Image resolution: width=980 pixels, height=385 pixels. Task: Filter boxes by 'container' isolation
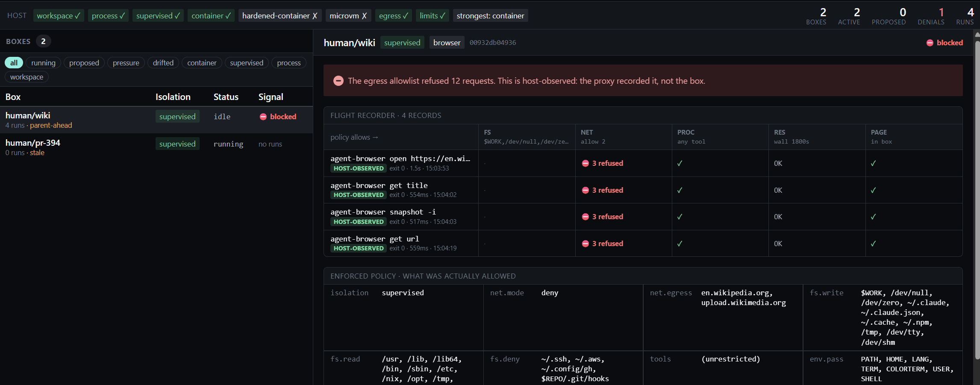[x=202, y=63]
